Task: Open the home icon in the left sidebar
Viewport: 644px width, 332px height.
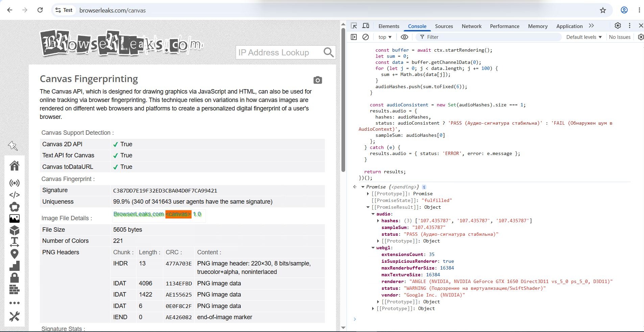Action: point(15,165)
